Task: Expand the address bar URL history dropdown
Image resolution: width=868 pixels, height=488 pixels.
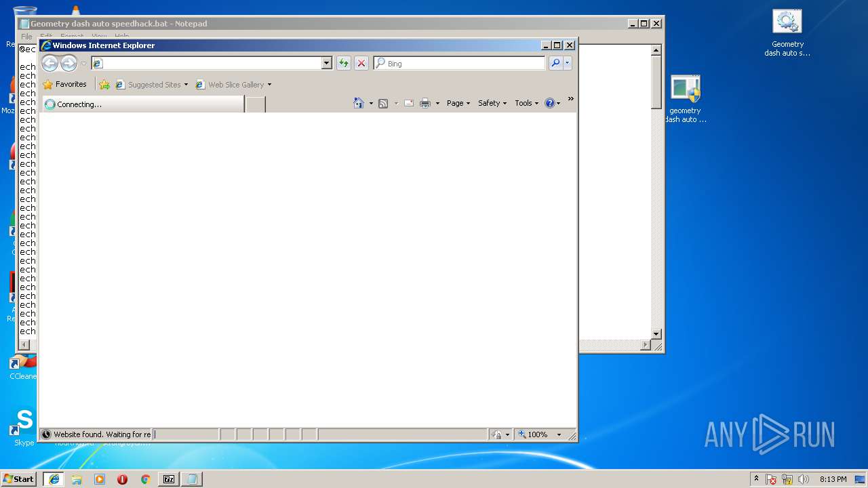Action: 326,63
